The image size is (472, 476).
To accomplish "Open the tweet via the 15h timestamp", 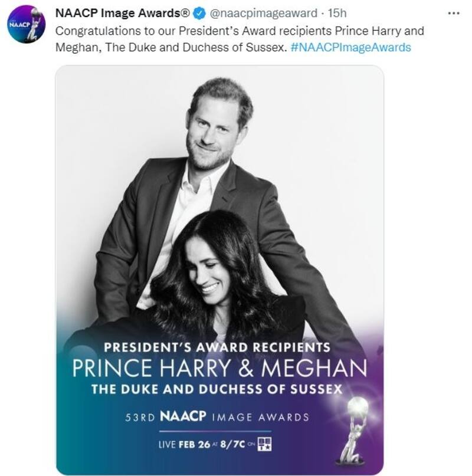I will [x=337, y=14].
